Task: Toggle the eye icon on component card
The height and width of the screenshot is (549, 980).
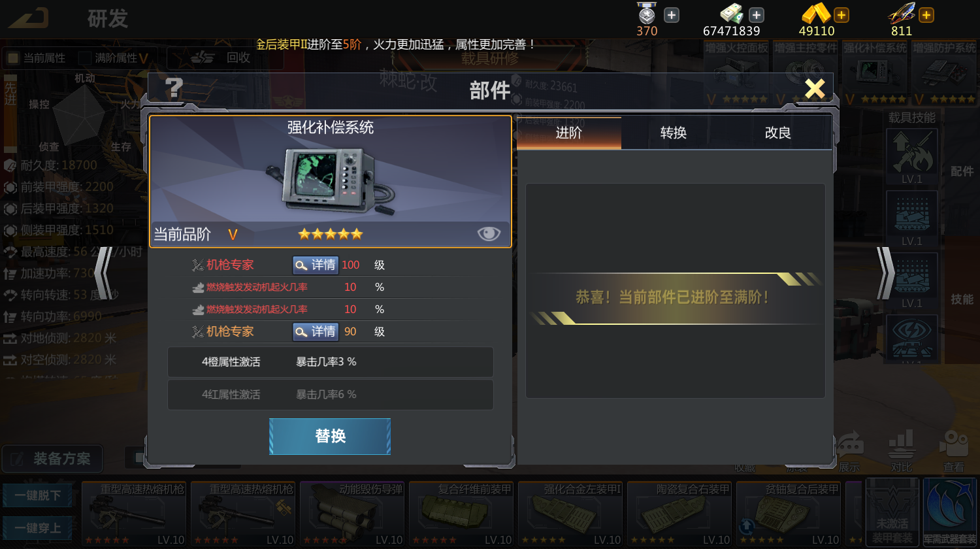Action: click(489, 234)
